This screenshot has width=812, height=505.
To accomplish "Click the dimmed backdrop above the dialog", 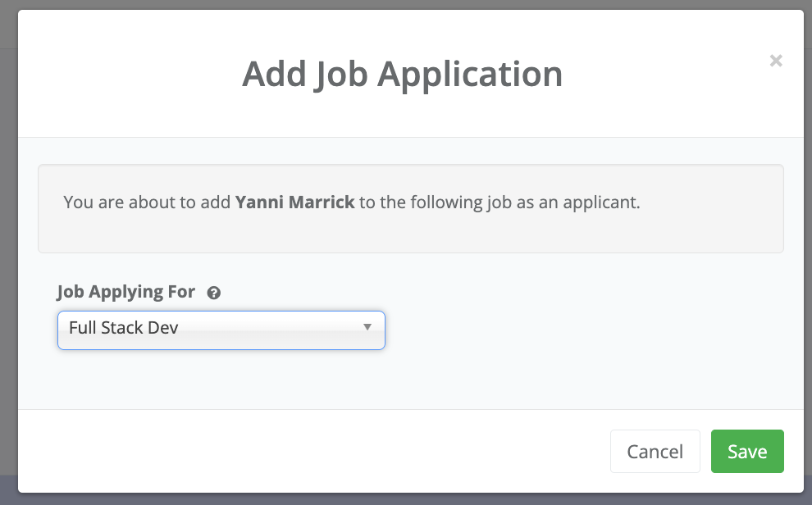I will click(x=410, y=4).
